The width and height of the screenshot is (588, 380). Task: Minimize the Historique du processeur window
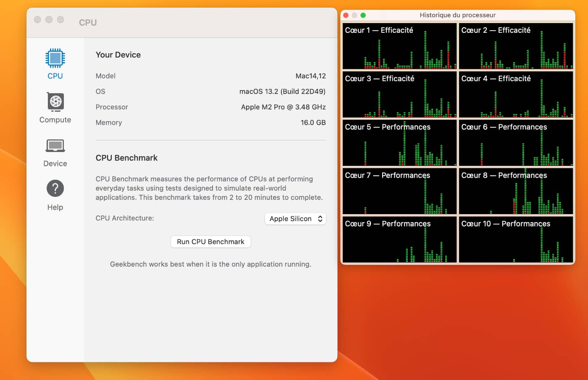tap(354, 15)
